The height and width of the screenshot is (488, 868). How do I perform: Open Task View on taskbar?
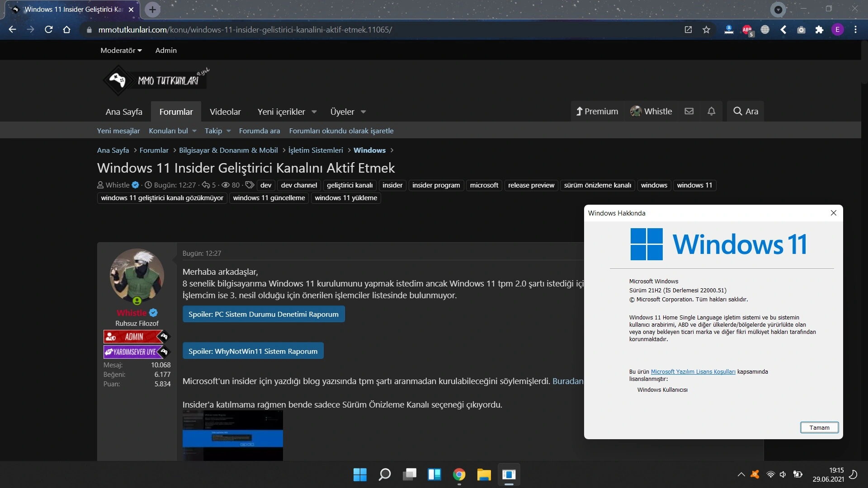pyautogui.click(x=410, y=474)
